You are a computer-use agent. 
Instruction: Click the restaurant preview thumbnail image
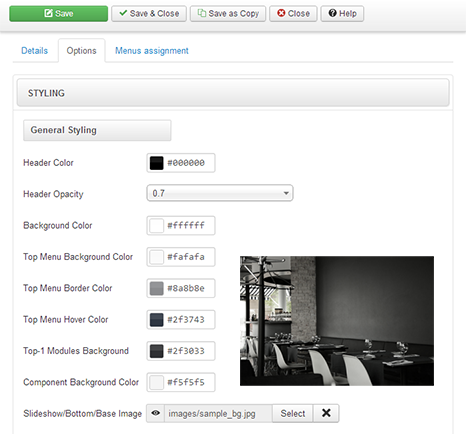(337, 321)
